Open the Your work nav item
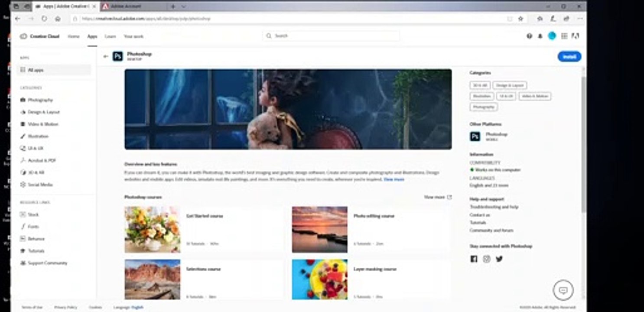Screen dimensions: 644x312 pyautogui.click(x=133, y=36)
